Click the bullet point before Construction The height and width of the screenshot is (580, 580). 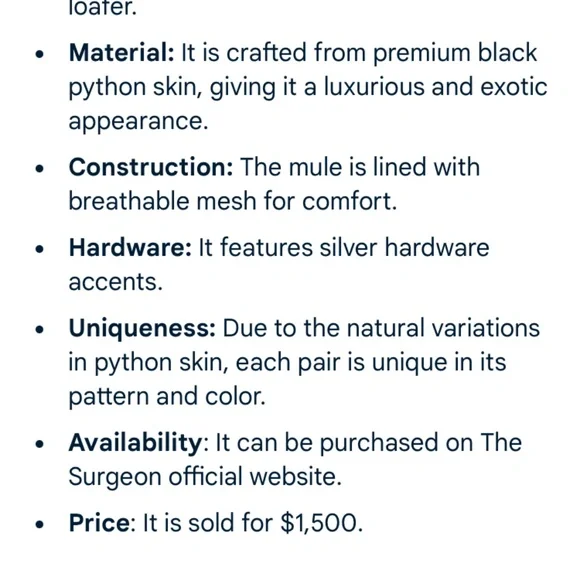click(x=39, y=169)
